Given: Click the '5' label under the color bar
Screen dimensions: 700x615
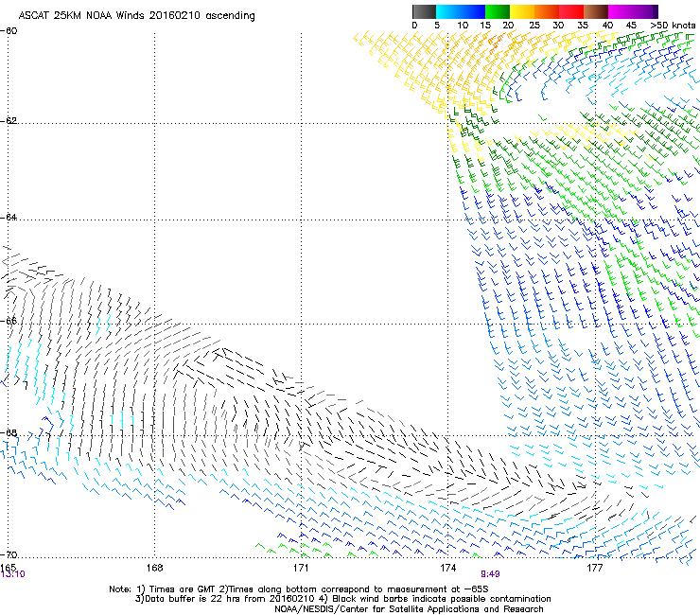Looking at the screenshot, I should pyautogui.click(x=437, y=26).
